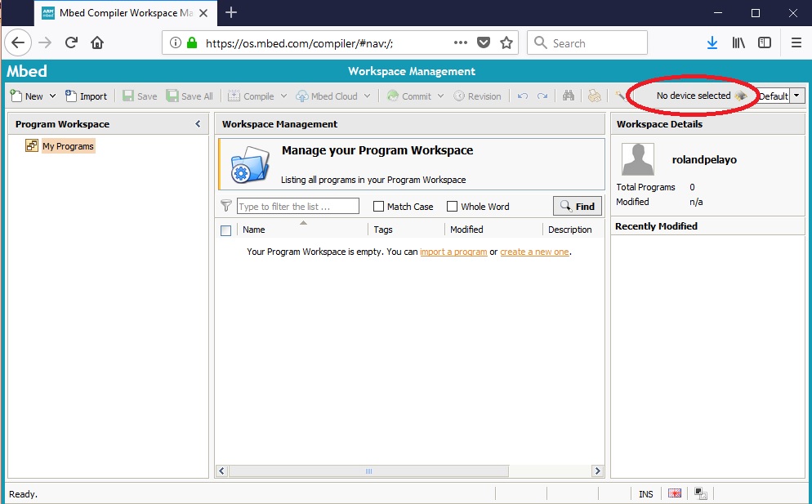Click the green padlock security icon
This screenshot has width=812, height=504.
pos(192,42)
